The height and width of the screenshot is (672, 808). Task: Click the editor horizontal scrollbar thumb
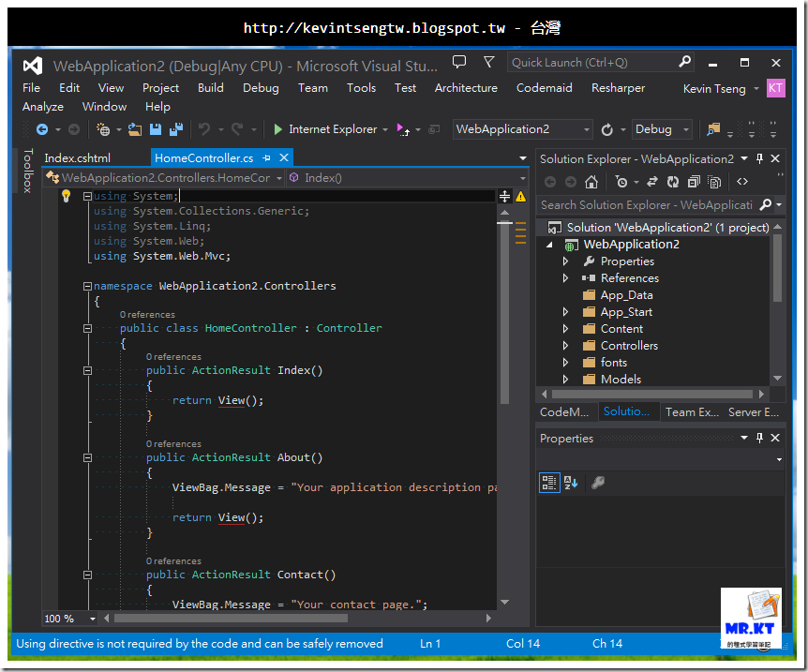pyautogui.click(x=231, y=619)
